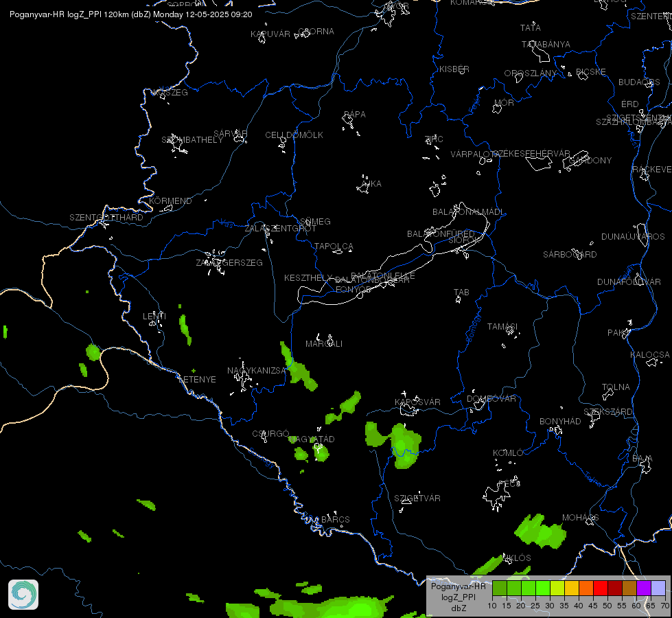The image size is (672, 618).
Task: Click the DUNAÚJVÁROS city label
Action: click(633, 237)
